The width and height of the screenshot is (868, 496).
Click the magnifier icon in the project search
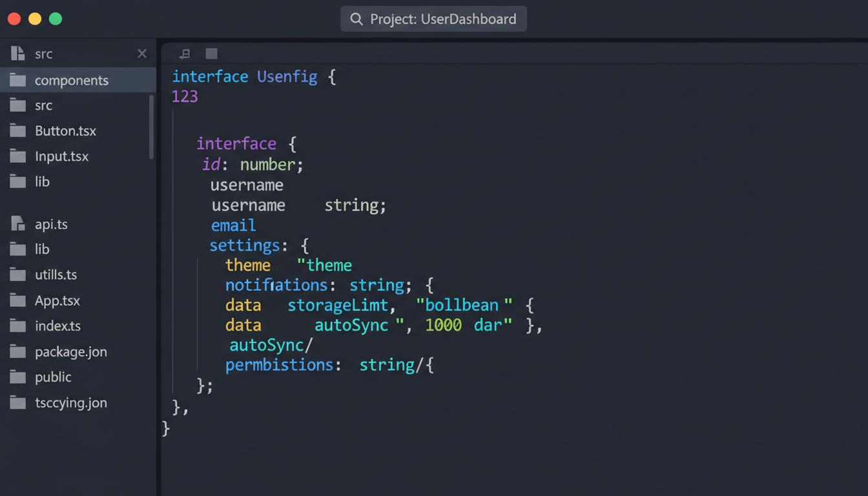pos(356,19)
